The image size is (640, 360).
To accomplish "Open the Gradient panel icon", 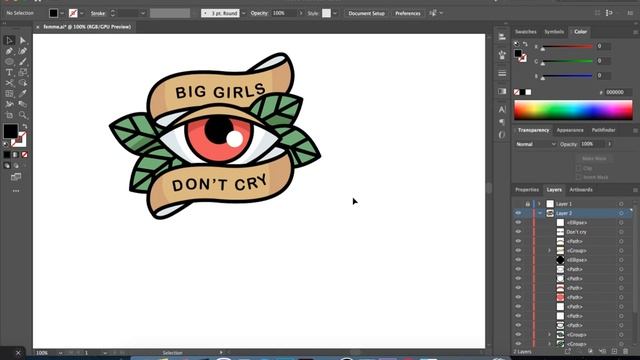I will click(x=502, y=91).
